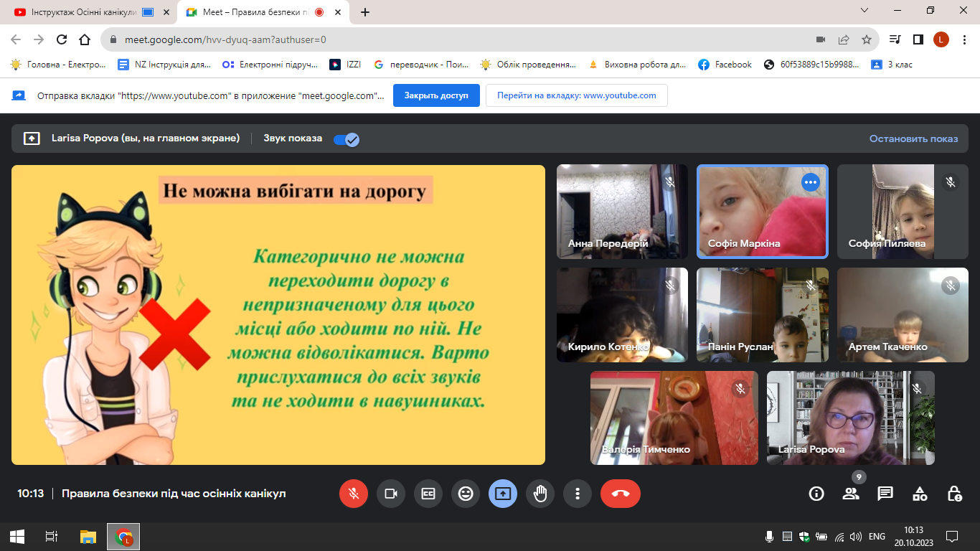Show the participants list
The height and width of the screenshot is (551, 980).
851,494
